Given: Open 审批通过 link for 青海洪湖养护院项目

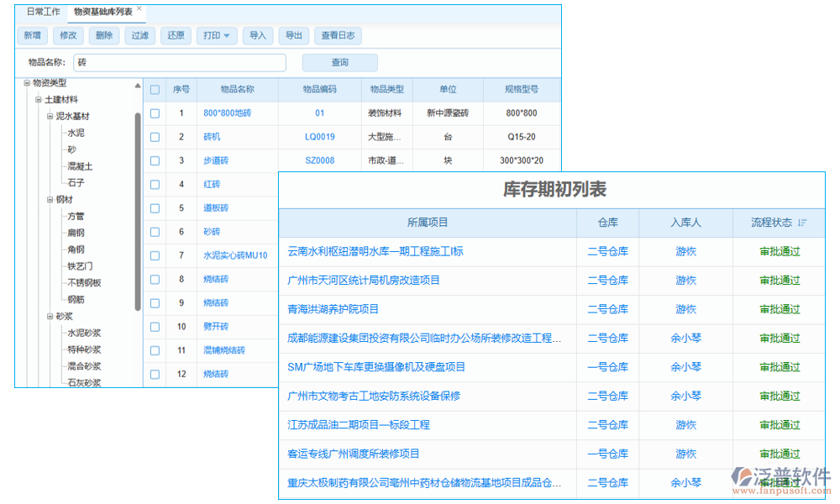Looking at the screenshot, I should click(x=781, y=309).
